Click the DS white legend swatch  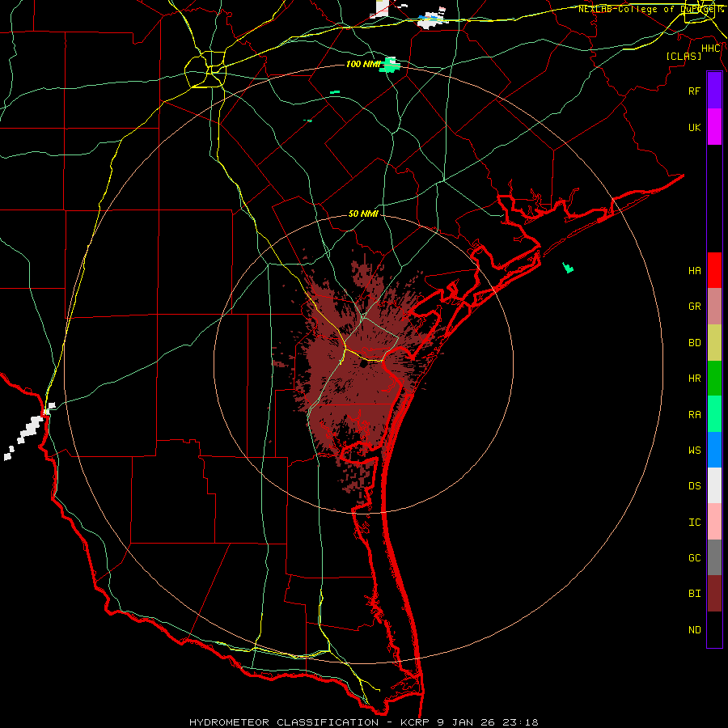(x=714, y=485)
